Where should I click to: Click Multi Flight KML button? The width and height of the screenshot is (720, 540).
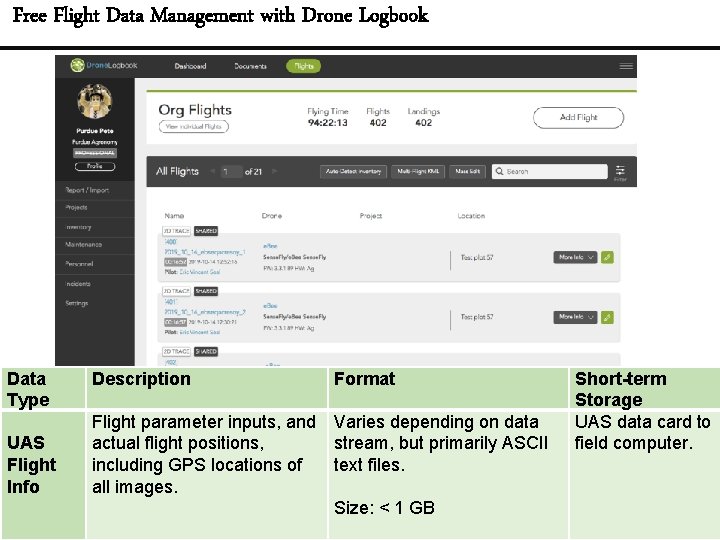pos(418,171)
